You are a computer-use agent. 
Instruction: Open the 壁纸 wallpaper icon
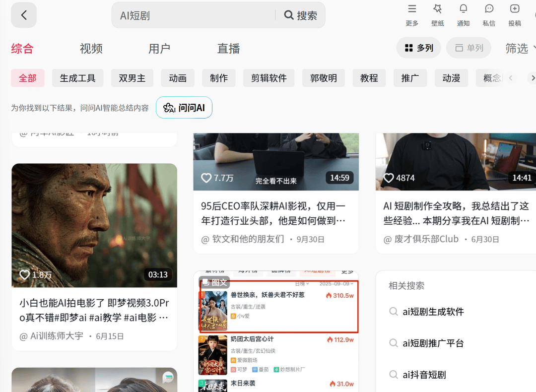pyautogui.click(x=437, y=9)
